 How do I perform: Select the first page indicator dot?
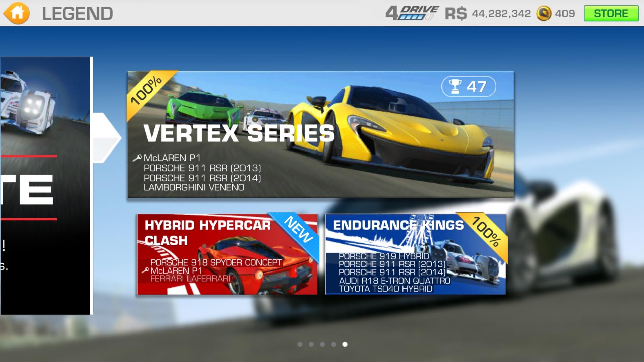coord(300,344)
